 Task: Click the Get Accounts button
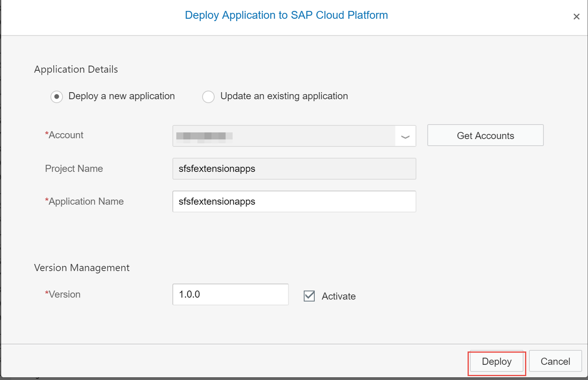point(486,135)
